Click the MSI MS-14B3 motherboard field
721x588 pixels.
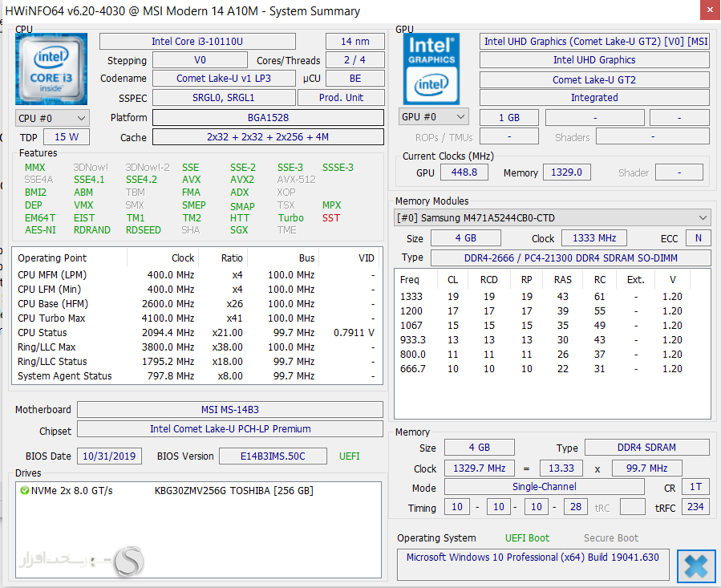[x=230, y=409]
